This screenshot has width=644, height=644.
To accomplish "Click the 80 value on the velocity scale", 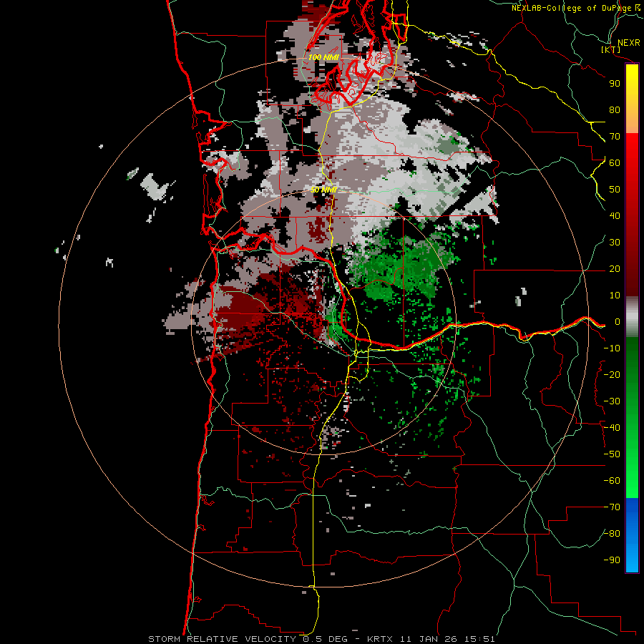I will pyautogui.click(x=615, y=109).
